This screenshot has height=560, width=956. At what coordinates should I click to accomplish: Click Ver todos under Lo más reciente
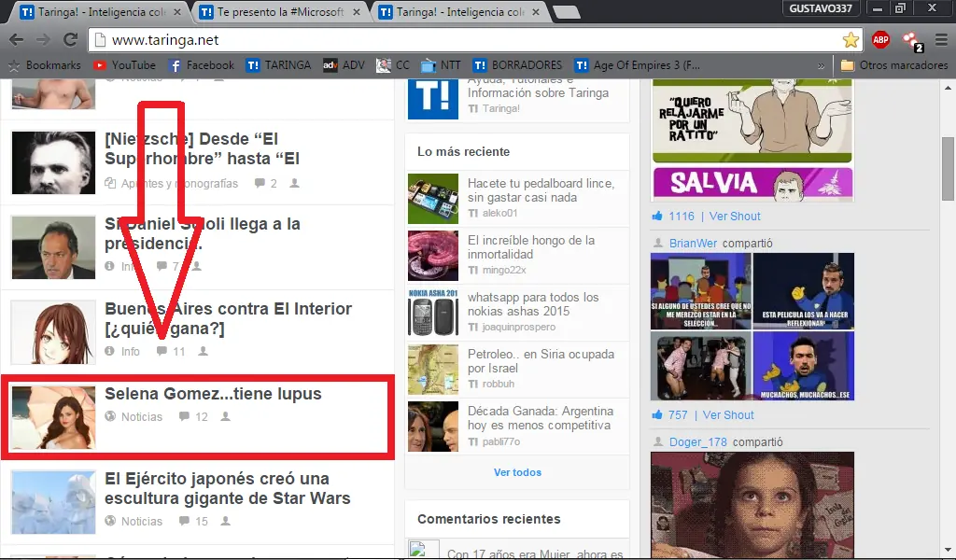517,472
